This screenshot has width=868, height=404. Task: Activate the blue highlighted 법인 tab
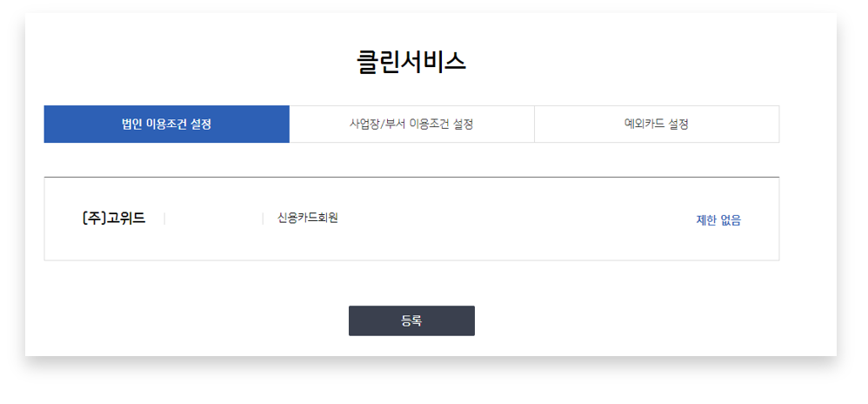click(166, 124)
